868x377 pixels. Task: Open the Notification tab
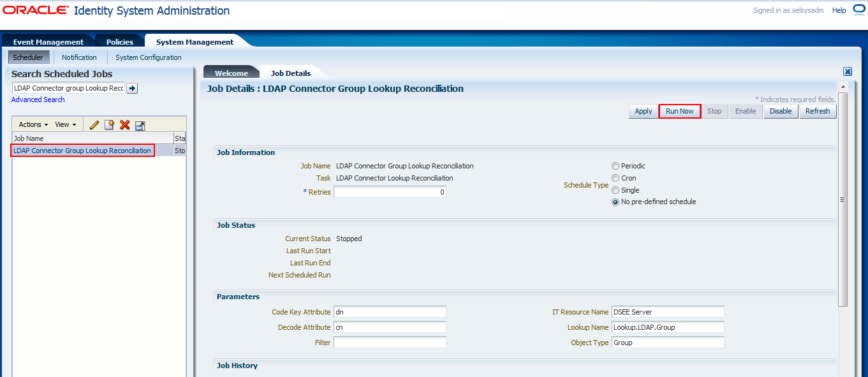tap(79, 57)
